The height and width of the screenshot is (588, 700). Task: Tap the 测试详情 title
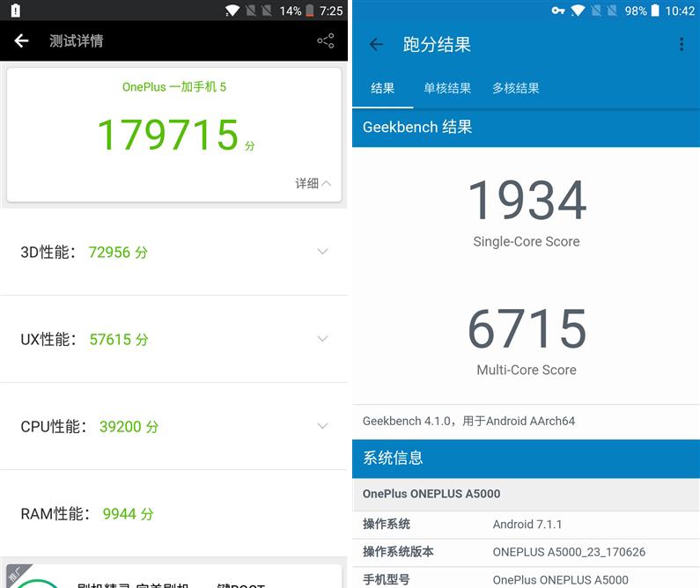pyautogui.click(x=76, y=40)
